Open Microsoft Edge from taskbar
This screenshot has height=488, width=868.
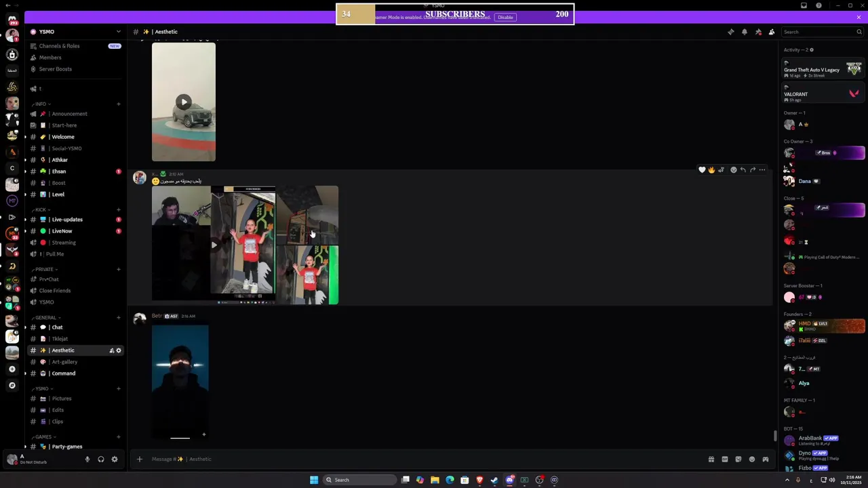pyautogui.click(x=450, y=480)
